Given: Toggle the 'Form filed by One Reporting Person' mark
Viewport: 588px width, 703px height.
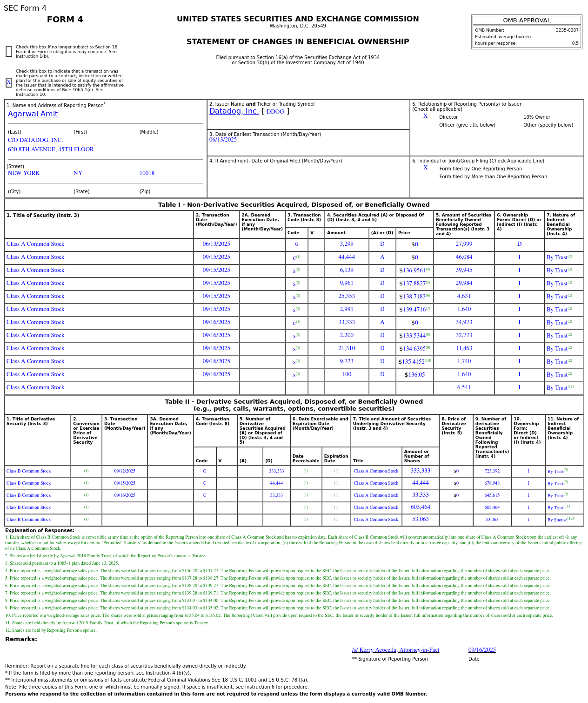Looking at the screenshot, I should point(425,168).
